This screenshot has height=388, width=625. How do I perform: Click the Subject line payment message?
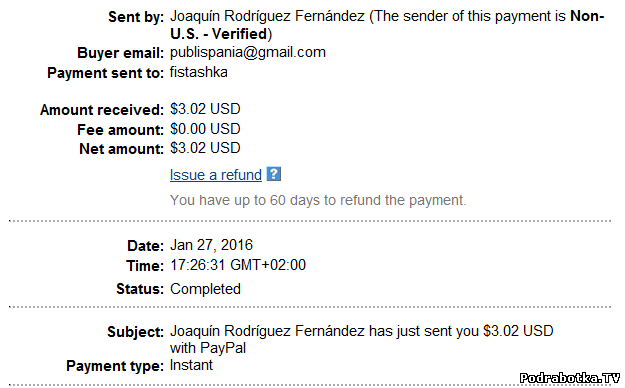point(362,339)
